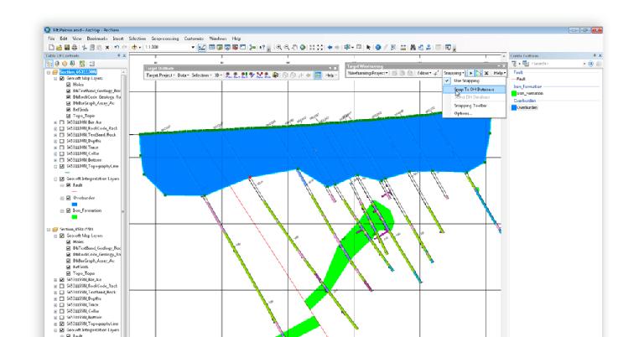Viewport: 644px width, 337px height.
Task: Toggle the Holes layer checkbox in first section
Action: click(x=69, y=85)
